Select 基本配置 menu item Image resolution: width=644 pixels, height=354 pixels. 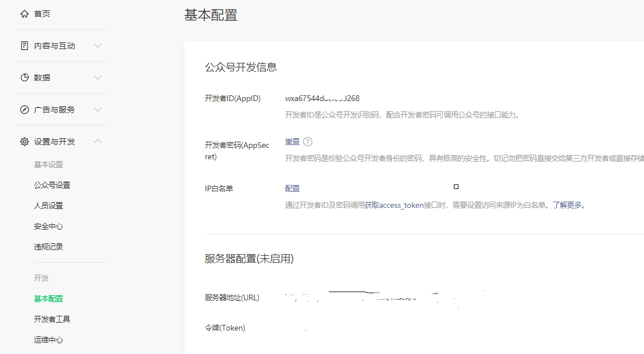49,299
